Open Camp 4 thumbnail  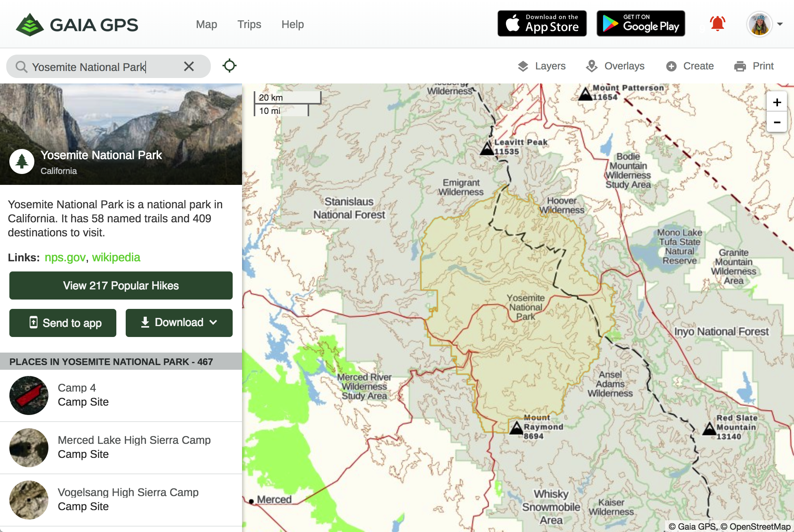click(29, 395)
